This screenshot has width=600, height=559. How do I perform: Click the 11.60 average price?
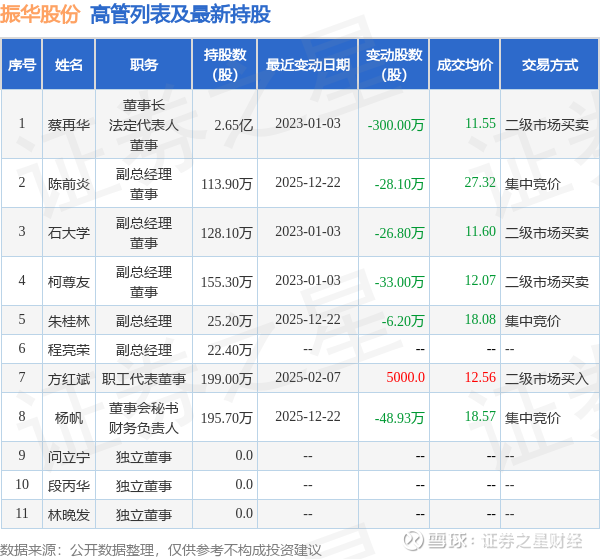click(480, 231)
